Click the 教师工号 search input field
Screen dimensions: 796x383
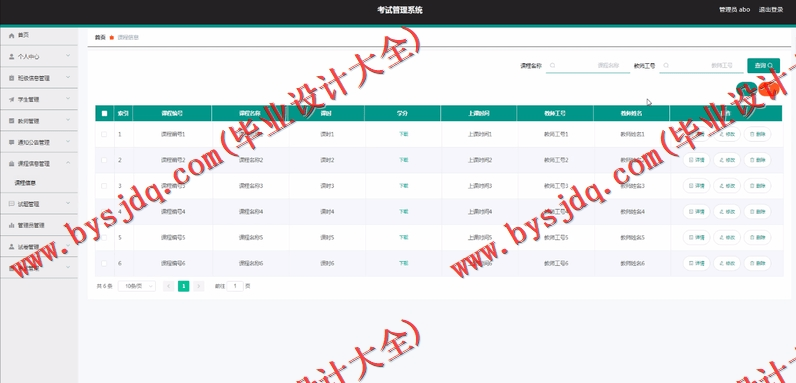tap(702, 66)
